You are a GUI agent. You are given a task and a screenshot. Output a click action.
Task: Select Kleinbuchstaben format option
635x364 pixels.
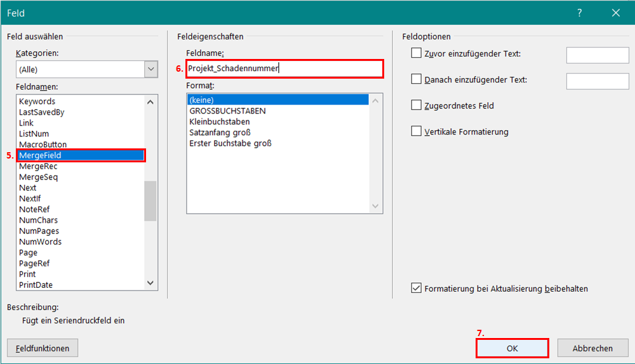tap(220, 122)
